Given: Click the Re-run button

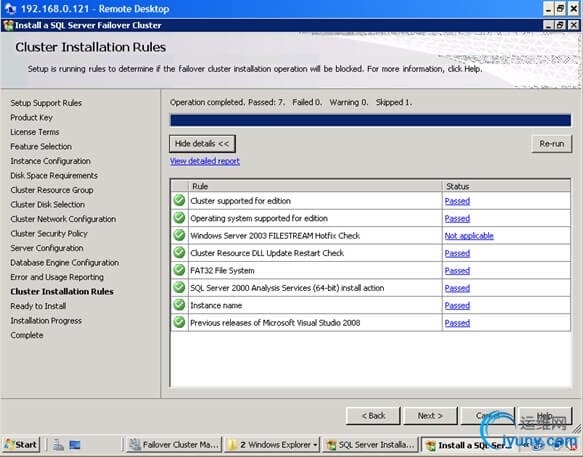Looking at the screenshot, I should (552, 144).
